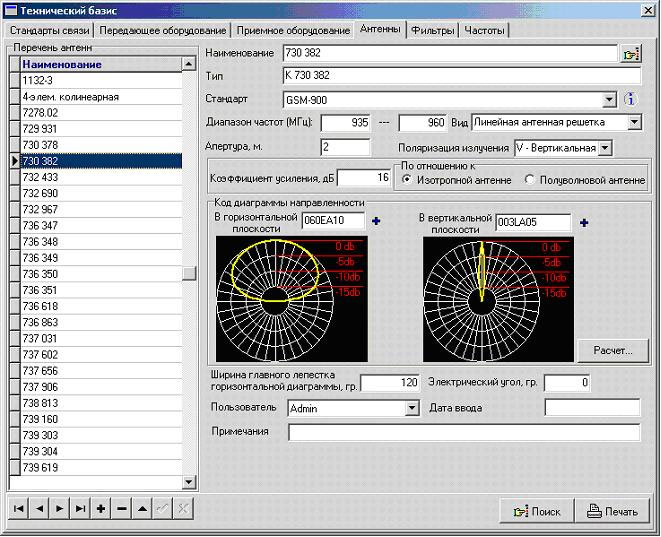Select 4-элем. колинеарная antenna row
Image resolution: width=661 pixels, height=537 pixels.
(101, 97)
